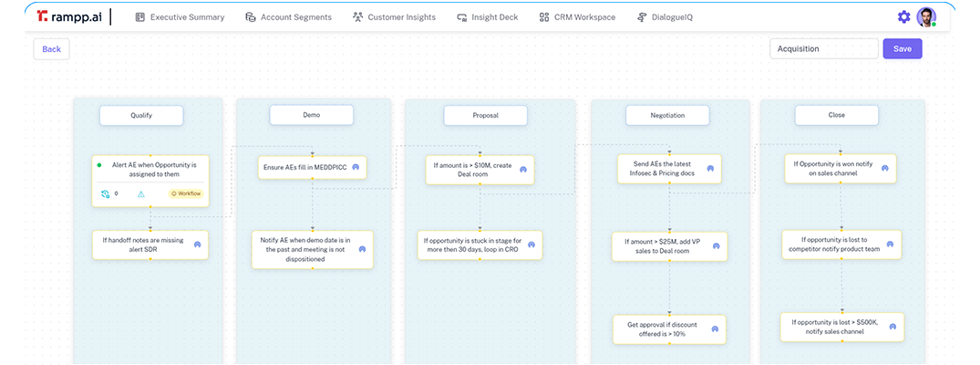Screen dimensions: 980x365
Task: Click icon on 'Infosec & Pricing docs' node
Action: (708, 168)
